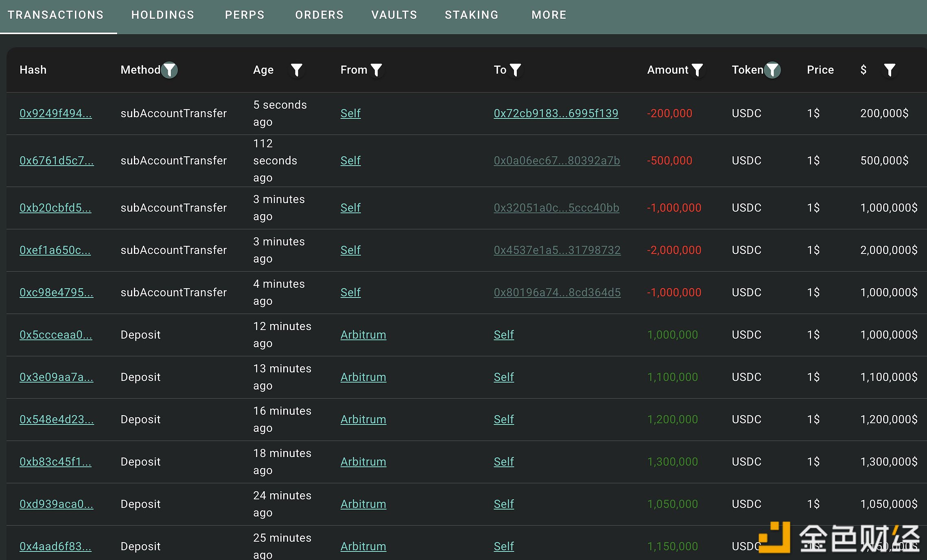
Task: Open recipient address 0x4537e1a5...31798732
Action: [x=557, y=250]
